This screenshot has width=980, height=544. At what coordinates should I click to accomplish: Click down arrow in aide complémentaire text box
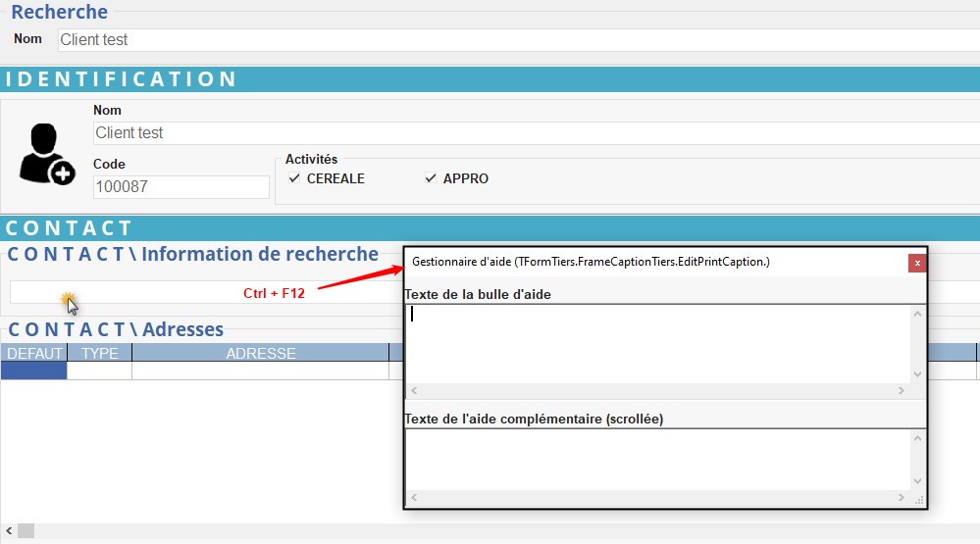[x=917, y=481]
